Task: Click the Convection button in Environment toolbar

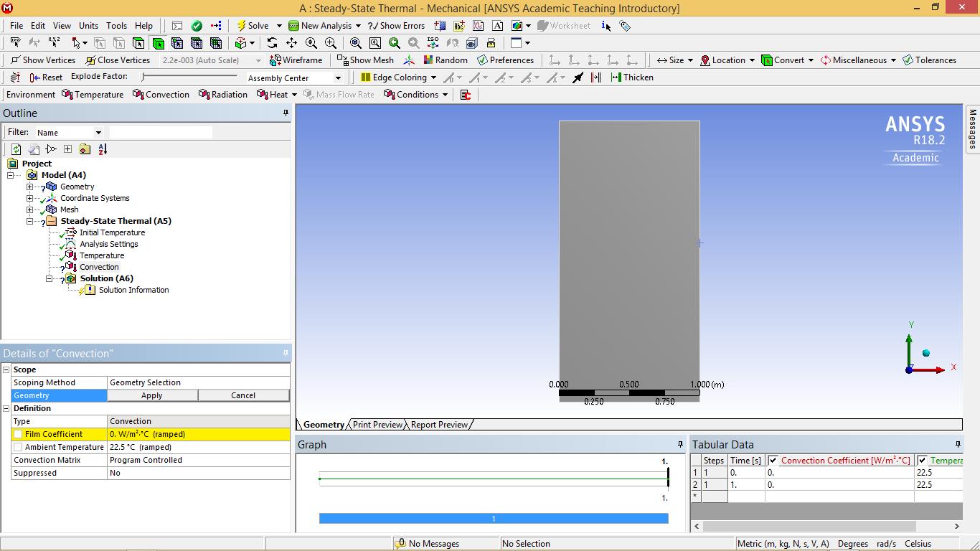Action: (x=161, y=95)
